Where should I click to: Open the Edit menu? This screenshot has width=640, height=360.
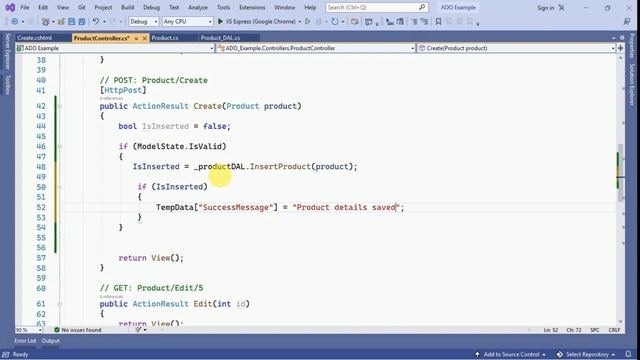click(43, 7)
